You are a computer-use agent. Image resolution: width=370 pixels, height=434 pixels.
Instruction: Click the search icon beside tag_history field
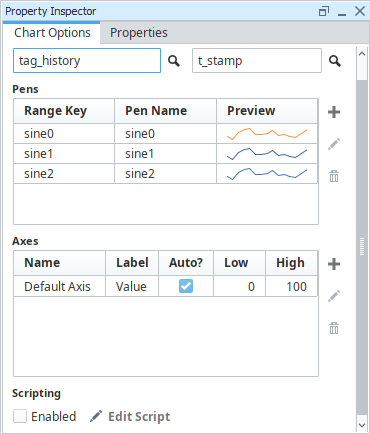174,61
